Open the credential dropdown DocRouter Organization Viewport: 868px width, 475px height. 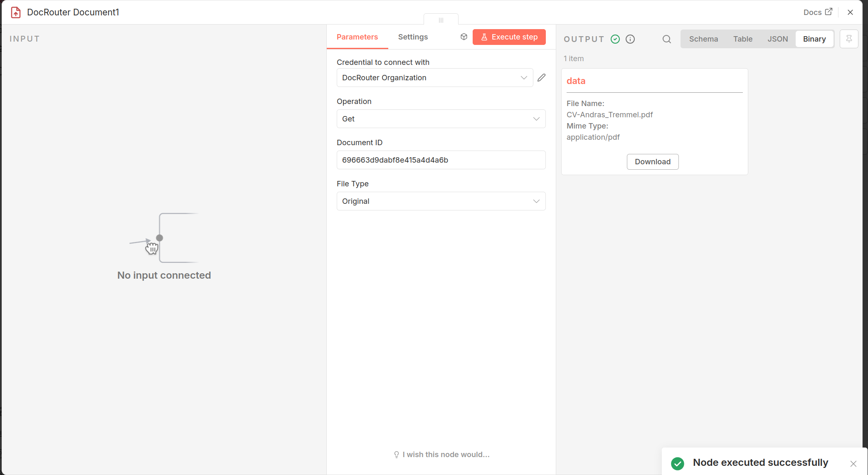434,78
